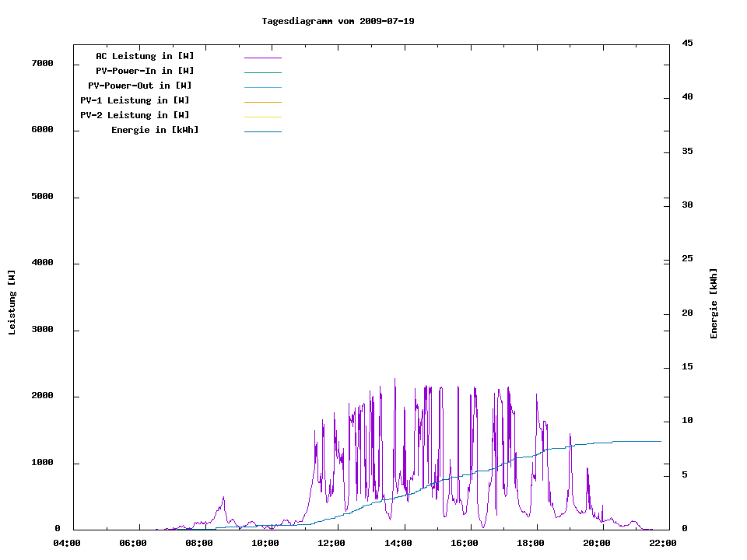Screen dimensions: 747x560
Task: Click the yellow PV-2 Leistung line sample
Action: [x=262, y=117]
